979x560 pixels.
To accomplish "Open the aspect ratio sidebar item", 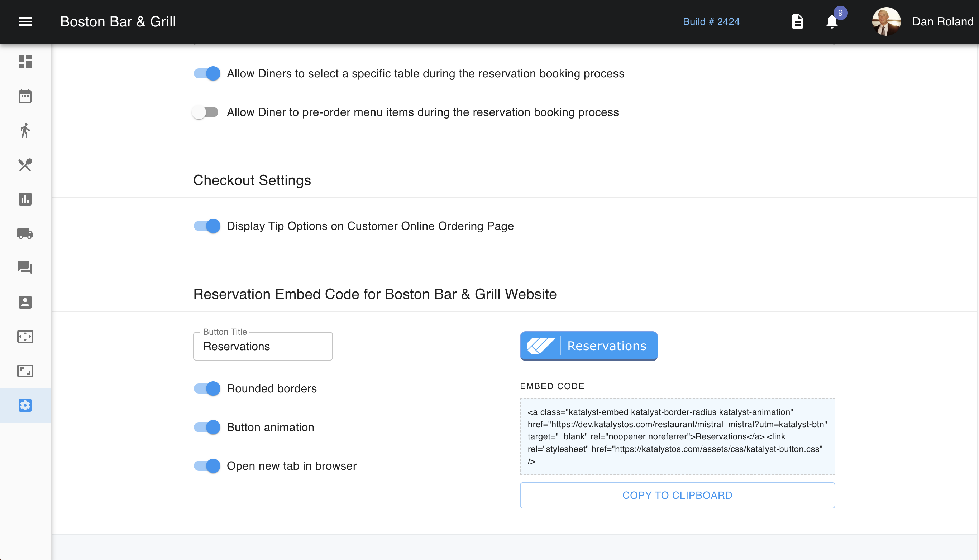I will click(x=25, y=371).
